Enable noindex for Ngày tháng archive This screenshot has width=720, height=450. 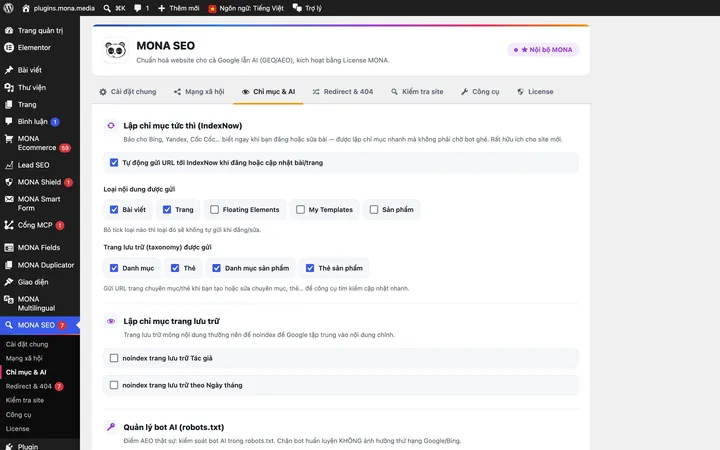[114, 385]
